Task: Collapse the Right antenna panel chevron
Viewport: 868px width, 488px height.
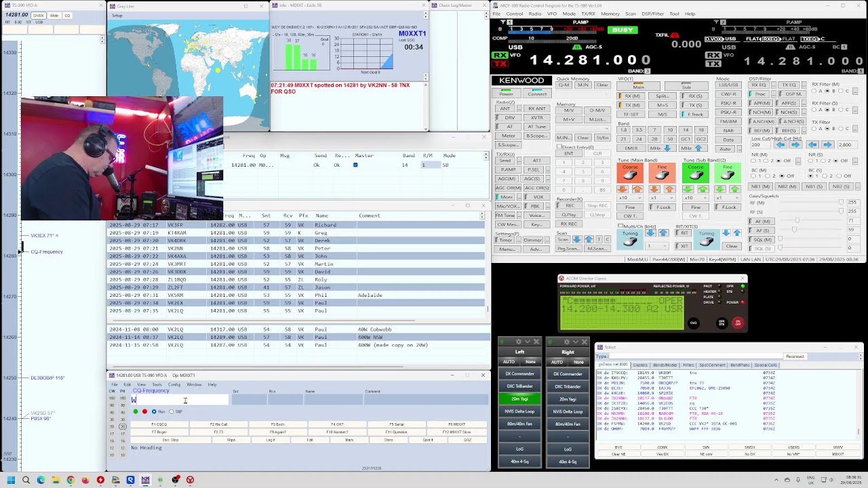Action: point(576,342)
